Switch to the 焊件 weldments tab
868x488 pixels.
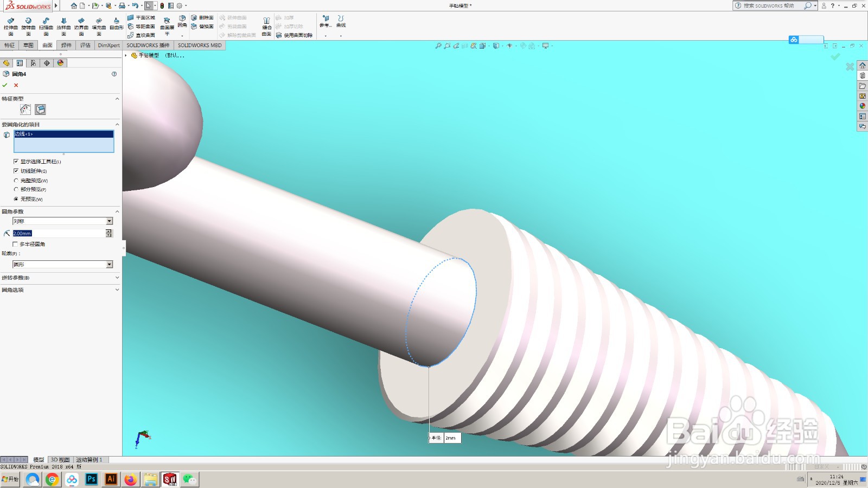tap(66, 46)
